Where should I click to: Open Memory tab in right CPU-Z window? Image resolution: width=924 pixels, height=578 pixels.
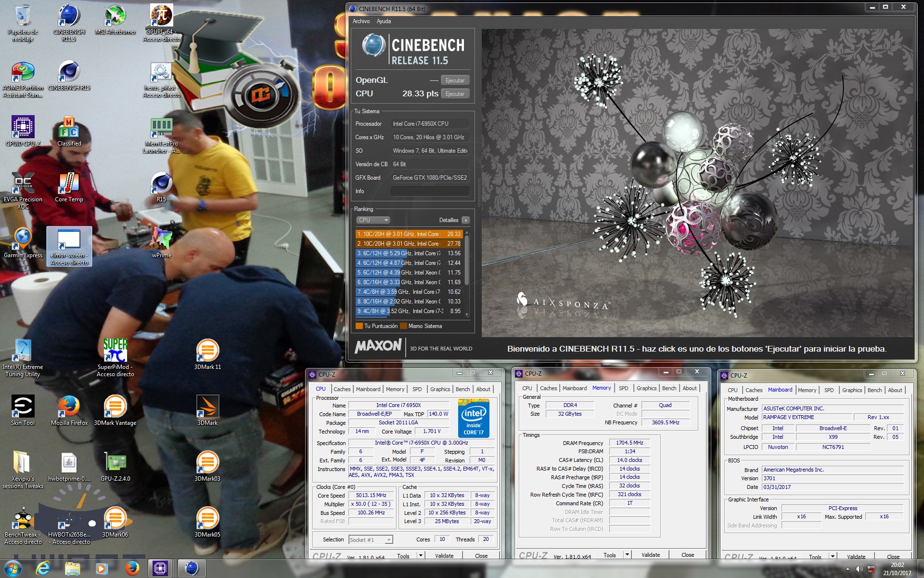pos(807,390)
